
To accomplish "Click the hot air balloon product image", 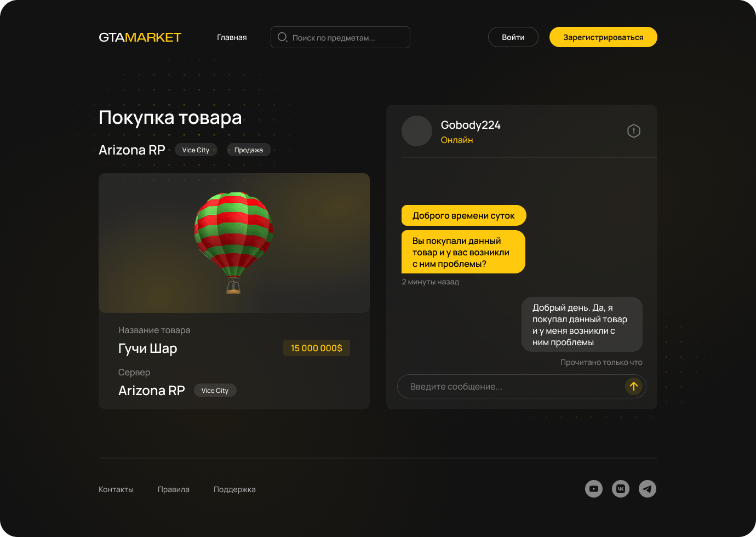I will 234,243.
